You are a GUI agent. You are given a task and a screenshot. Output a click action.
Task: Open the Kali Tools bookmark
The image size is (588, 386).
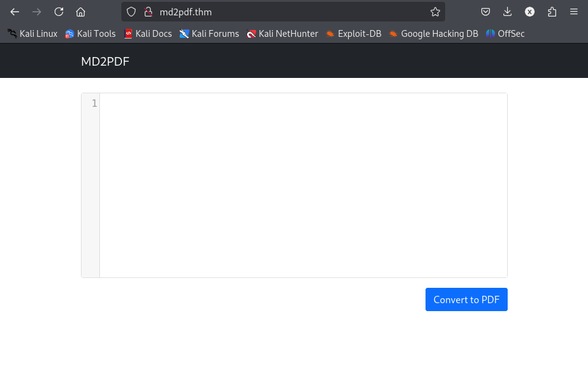tap(90, 34)
